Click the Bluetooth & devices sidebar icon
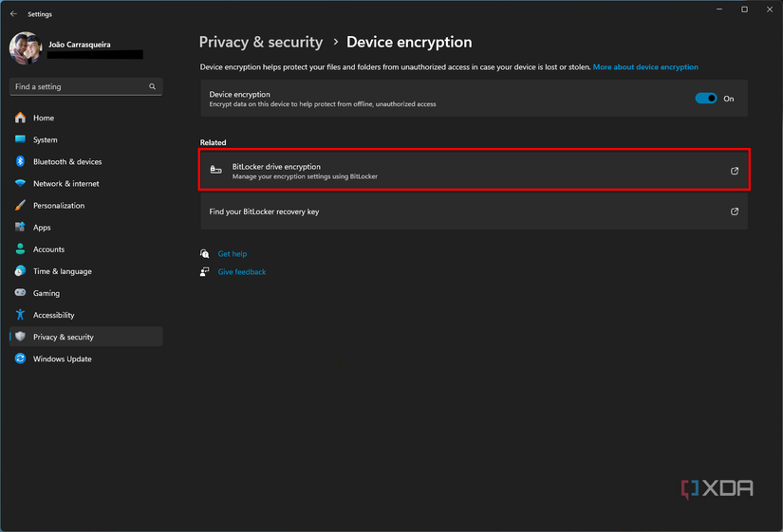 (x=20, y=161)
